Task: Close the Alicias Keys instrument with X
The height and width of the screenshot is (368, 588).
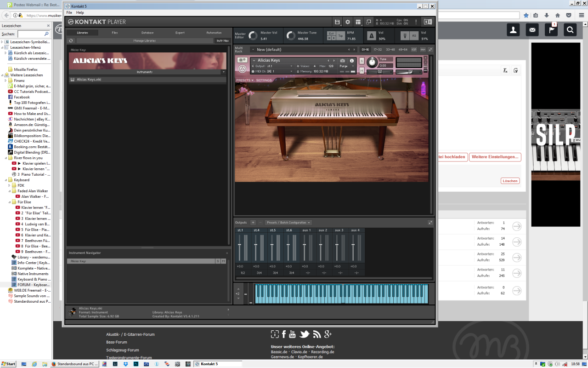Action: pyautogui.click(x=425, y=58)
